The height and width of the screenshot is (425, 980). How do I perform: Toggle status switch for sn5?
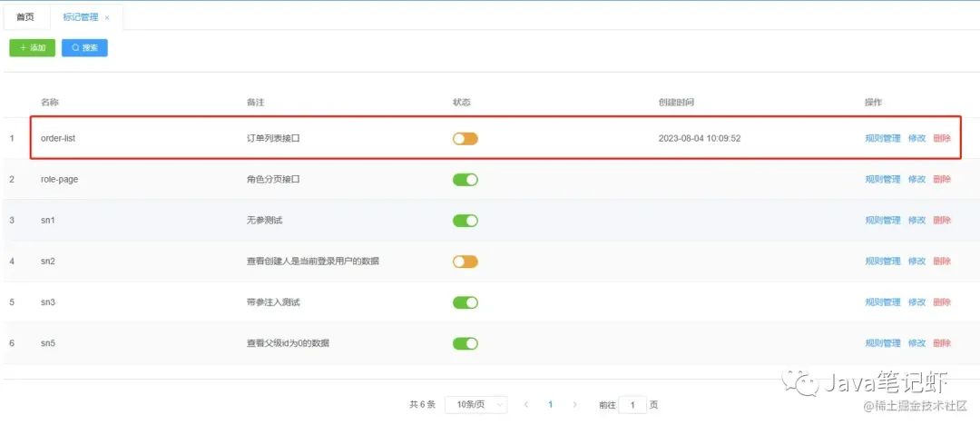pyautogui.click(x=465, y=343)
